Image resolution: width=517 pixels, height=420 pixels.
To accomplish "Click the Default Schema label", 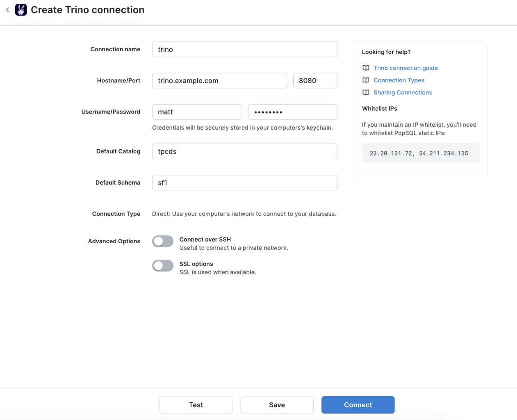I will pos(118,183).
